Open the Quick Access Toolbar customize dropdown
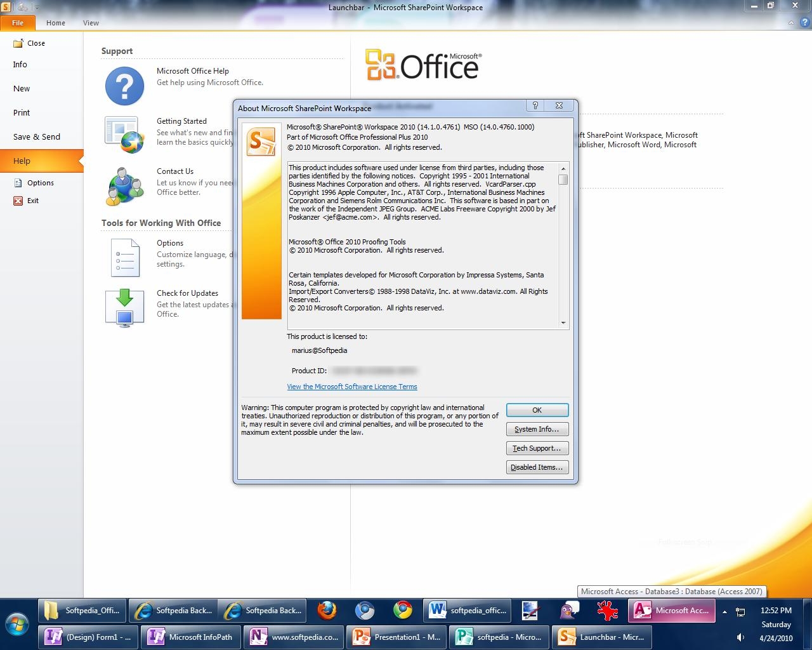The image size is (812, 650). pyautogui.click(x=37, y=8)
